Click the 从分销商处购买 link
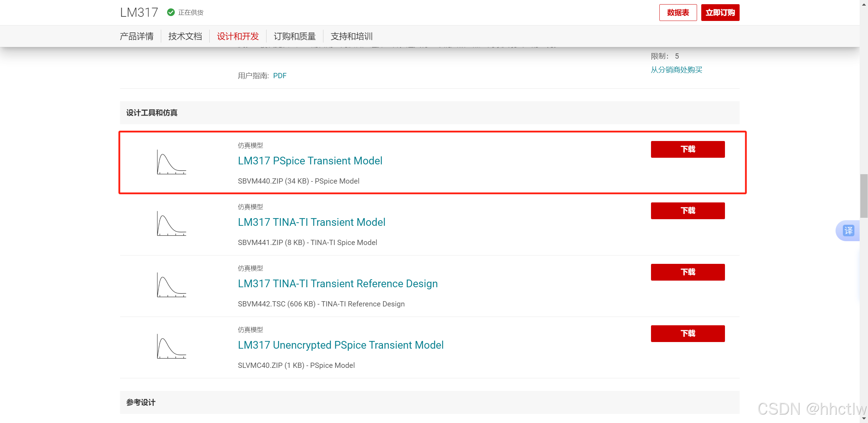 click(676, 70)
